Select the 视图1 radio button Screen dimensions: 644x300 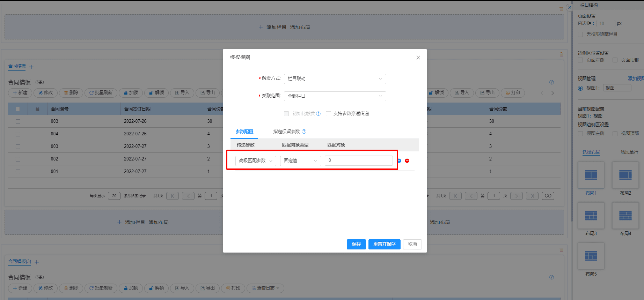point(580,88)
